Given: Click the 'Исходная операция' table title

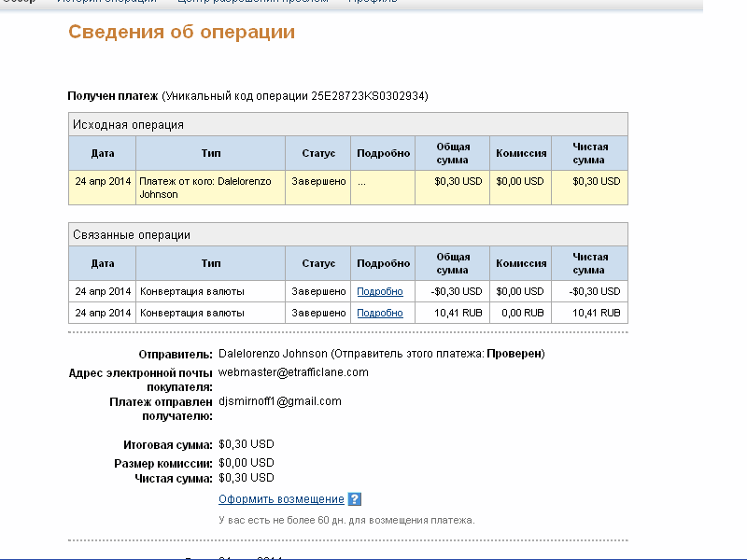Looking at the screenshot, I should coord(128,125).
